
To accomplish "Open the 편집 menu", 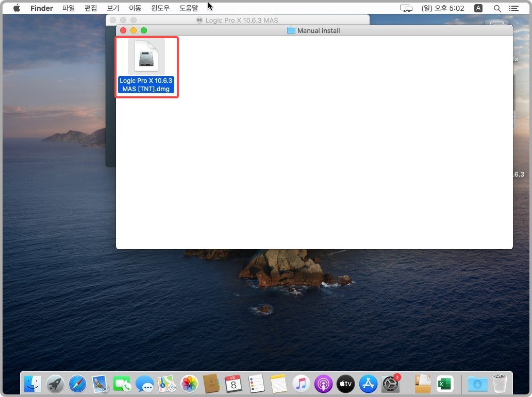I will pyautogui.click(x=91, y=8).
